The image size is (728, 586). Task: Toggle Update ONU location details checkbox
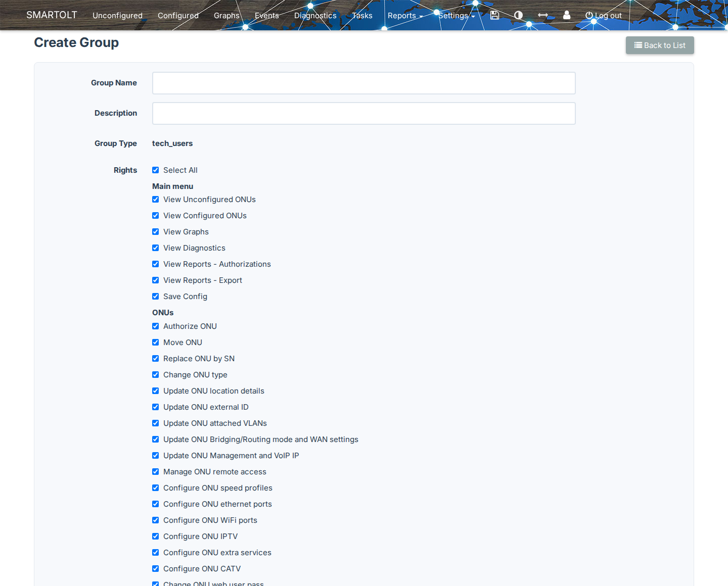pos(156,391)
